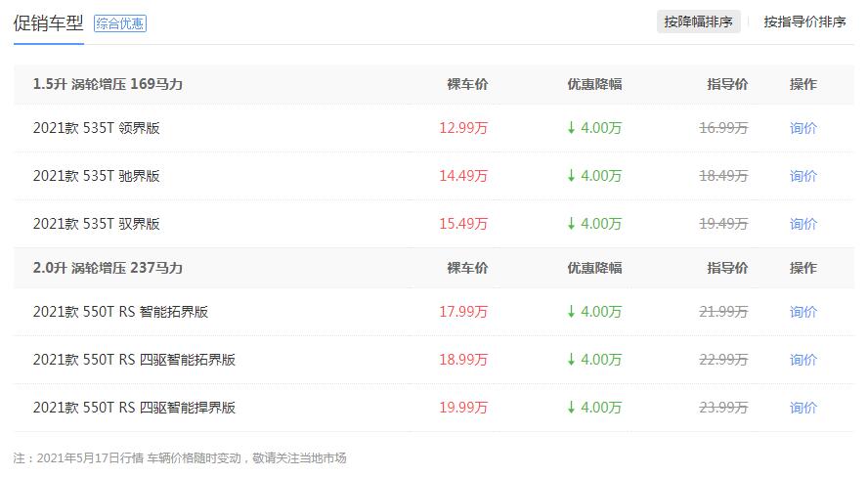The width and height of the screenshot is (868, 477).
Task: Select the 促销车型 tab
Action: coord(48,23)
